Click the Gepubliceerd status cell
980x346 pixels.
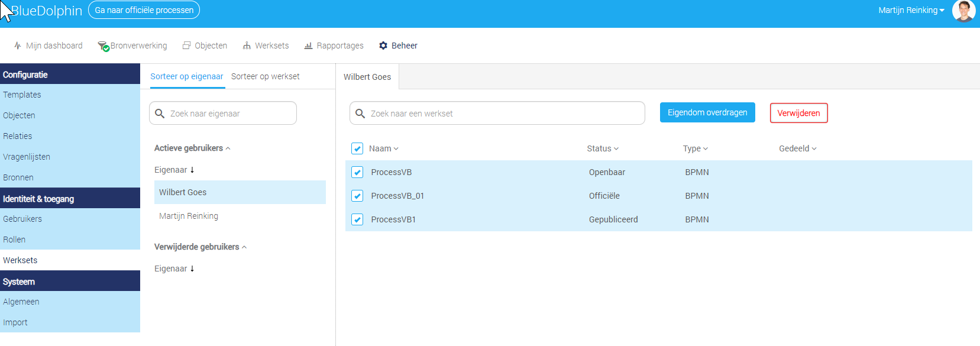pyautogui.click(x=613, y=219)
